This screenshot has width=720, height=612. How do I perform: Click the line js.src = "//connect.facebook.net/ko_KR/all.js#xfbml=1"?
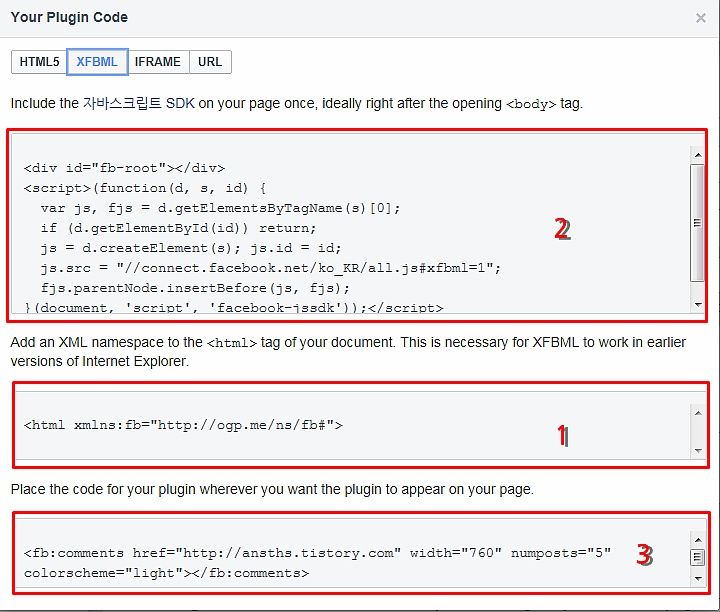point(271,268)
